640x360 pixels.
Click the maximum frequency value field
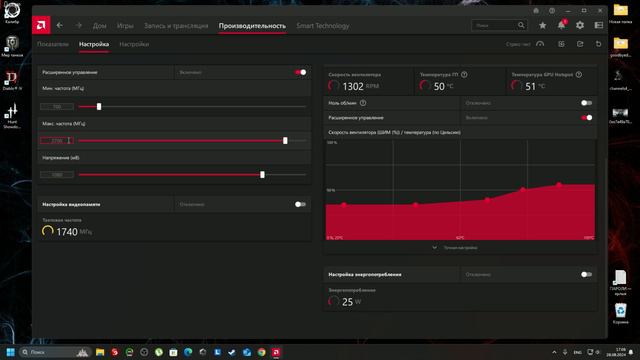pyautogui.click(x=57, y=140)
